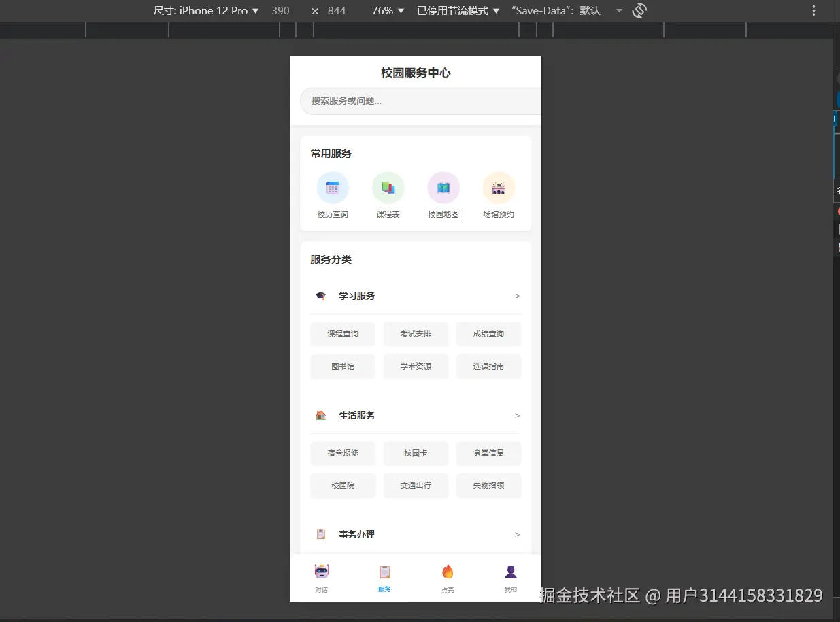Open the Save-Data 默认 dropdown
Screen dimensions: 840x622
pos(567,10)
